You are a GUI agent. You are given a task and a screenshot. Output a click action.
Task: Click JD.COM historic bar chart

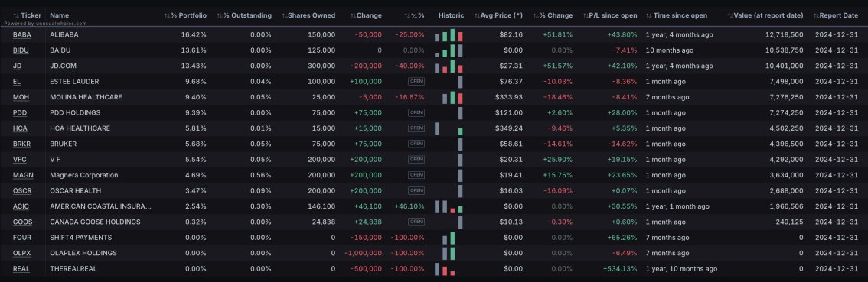(449, 66)
